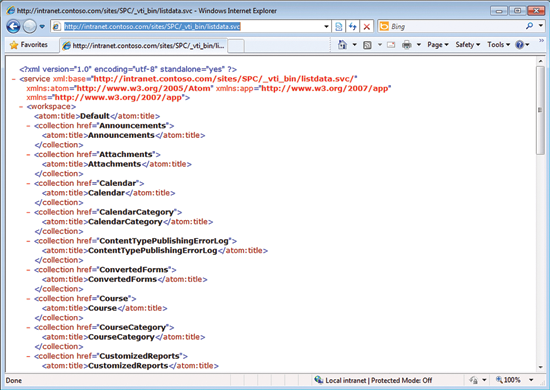This screenshot has height=390, width=550.
Task: Click the Home icon in command bar
Action: click(342, 45)
